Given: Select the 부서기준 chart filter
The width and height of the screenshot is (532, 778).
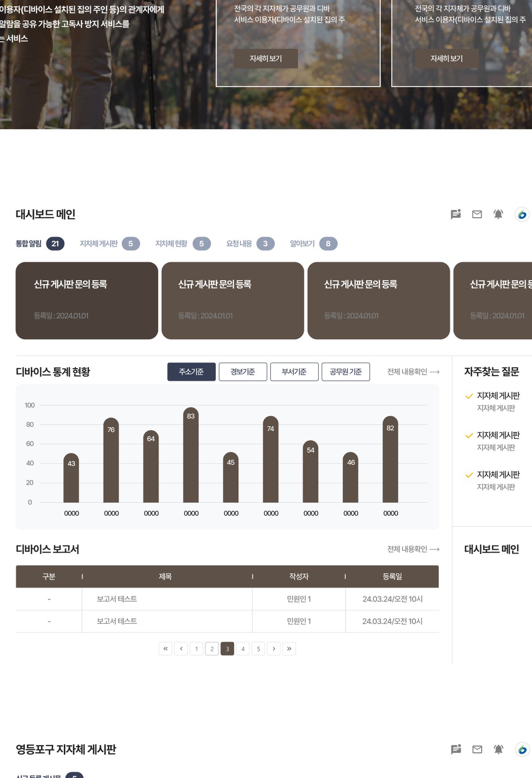Looking at the screenshot, I should 294,372.
